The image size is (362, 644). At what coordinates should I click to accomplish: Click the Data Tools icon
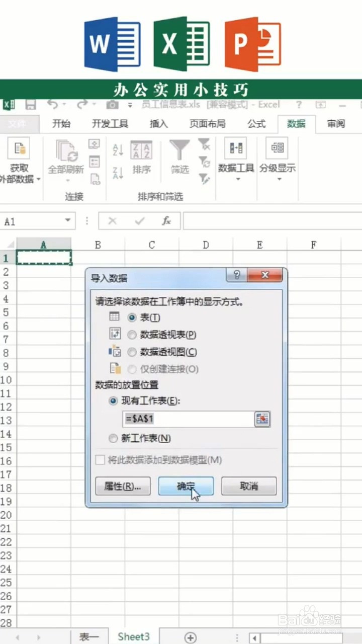coord(236,148)
